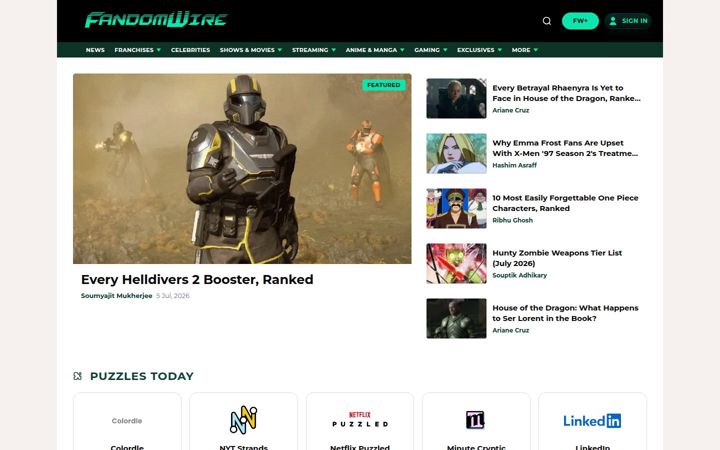Select the Shows & Movies menu label
This screenshot has height=450, width=720.
coord(247,50)
